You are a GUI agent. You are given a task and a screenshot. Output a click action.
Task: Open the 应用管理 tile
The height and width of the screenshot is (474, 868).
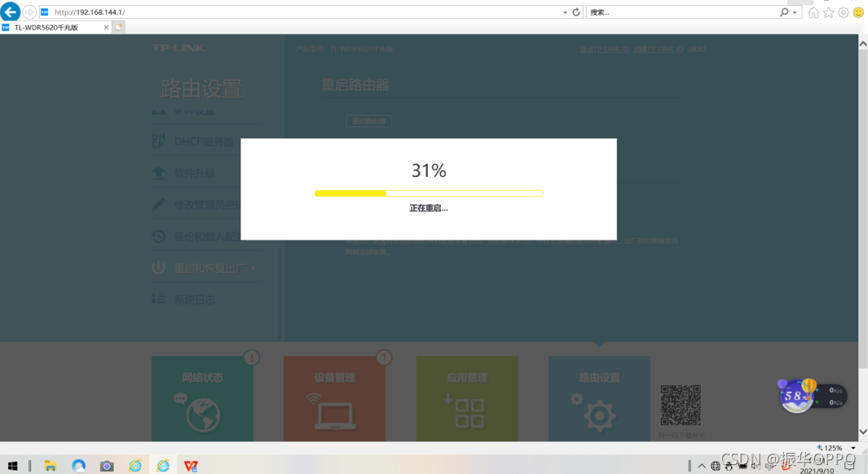coord(467,399)
